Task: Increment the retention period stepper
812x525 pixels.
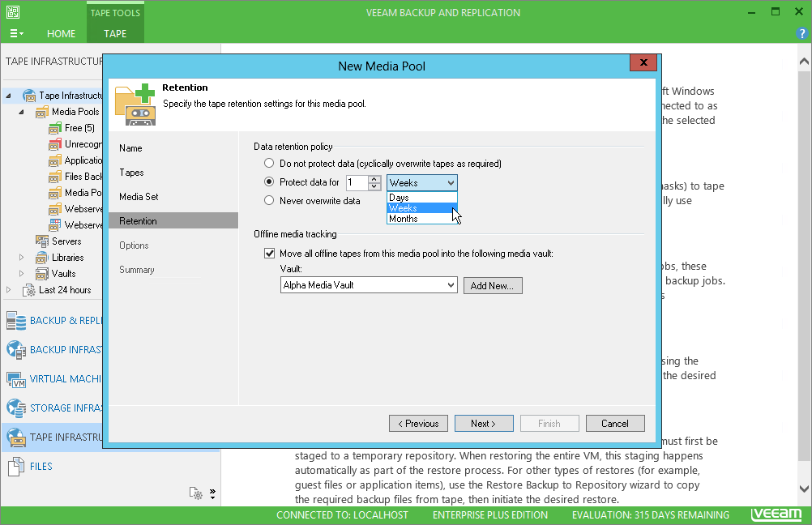Action: pos(374,179)
